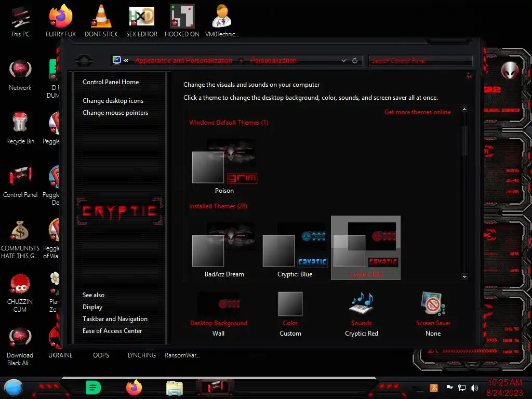
Task: Open Get more themes online link
Action: coord(417,112)
